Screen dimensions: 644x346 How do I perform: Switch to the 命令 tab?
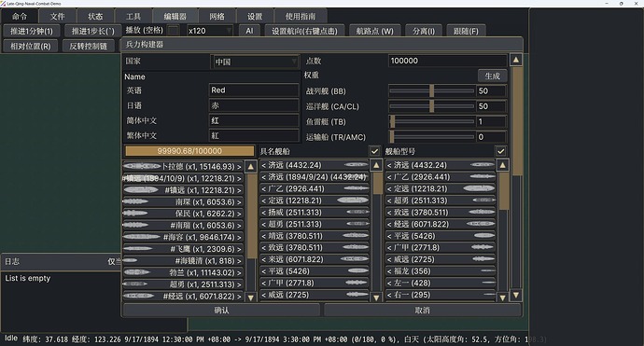pos(20,17)
